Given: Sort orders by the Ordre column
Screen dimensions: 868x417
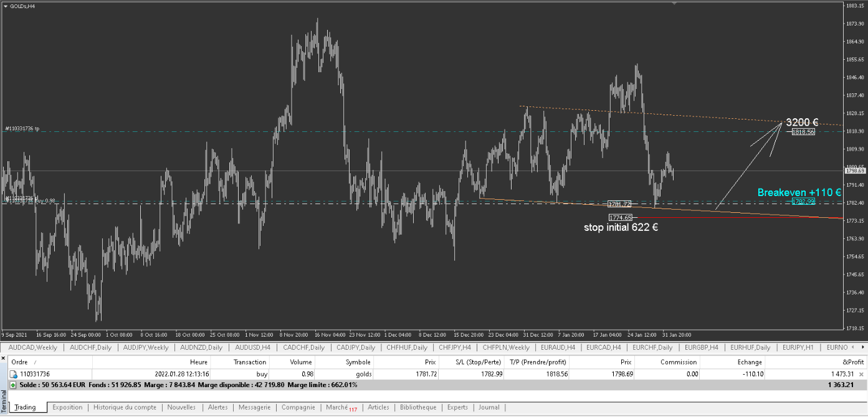Looking at the screenshot, I should [x=20, y=362].
